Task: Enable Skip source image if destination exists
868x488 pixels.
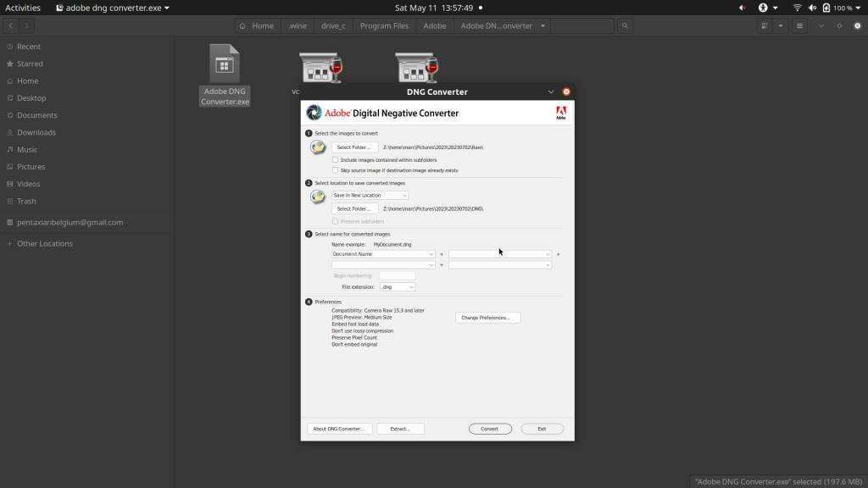Action: pos(335,170)
